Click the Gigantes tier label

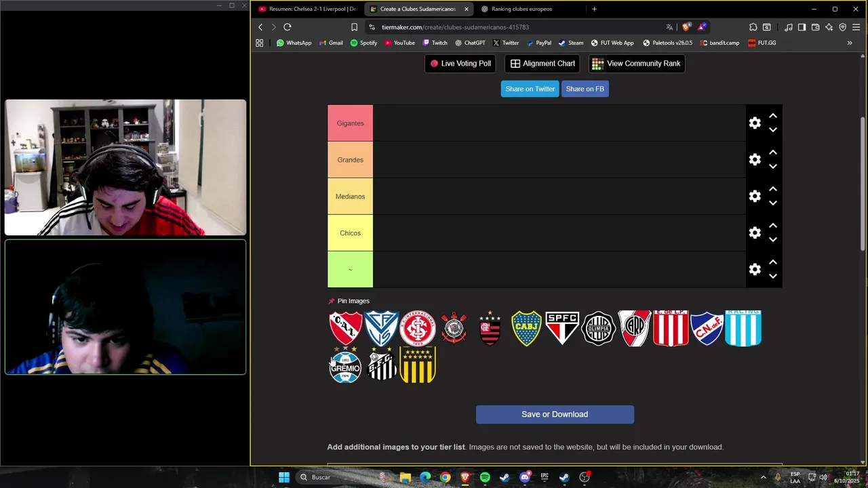(350, 123)
